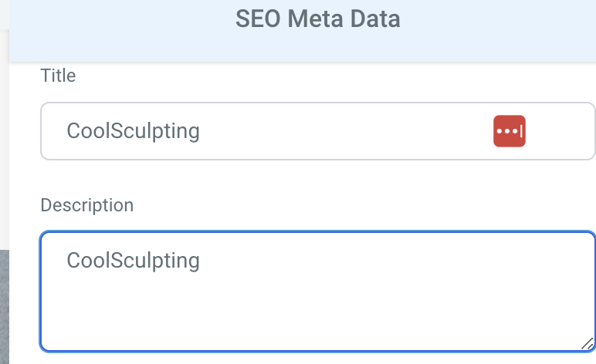The width and height of the screenshot is (596, 364).
Task: Click the gray image strip behind the dialog
Action: click(x=4, y=307)
